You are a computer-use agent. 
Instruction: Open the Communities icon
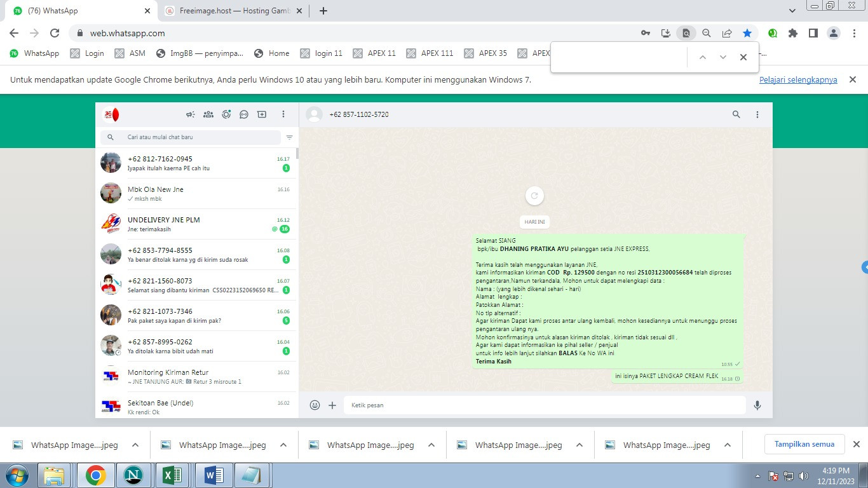[x=208, y=114]
